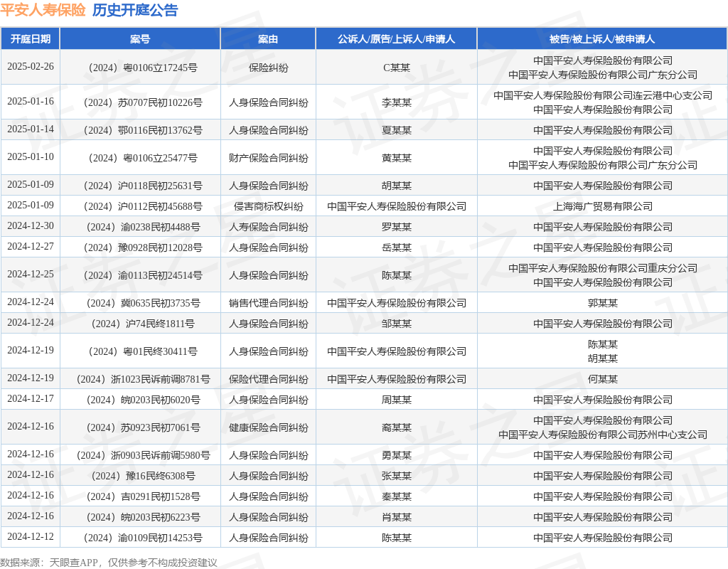This screenshot has height=569, width=728.
Task: Click plaintiff C某某
Action: coord(397,68)
